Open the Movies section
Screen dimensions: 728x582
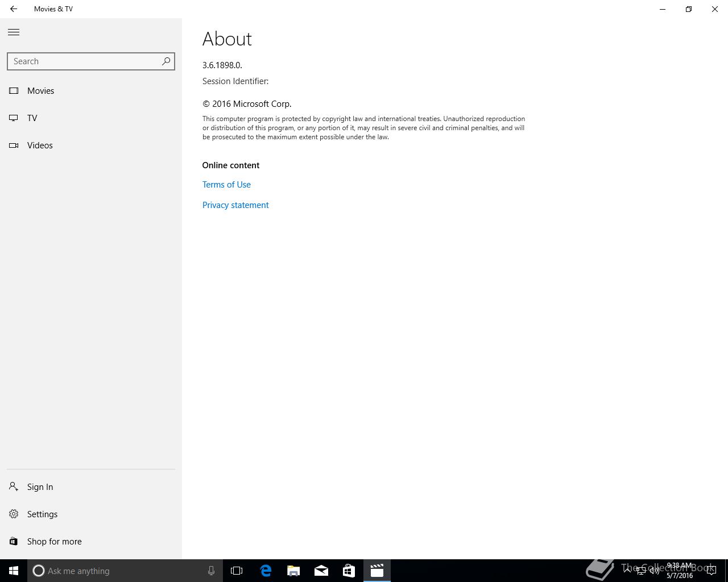pyautogui.click(x=91, y=91)
